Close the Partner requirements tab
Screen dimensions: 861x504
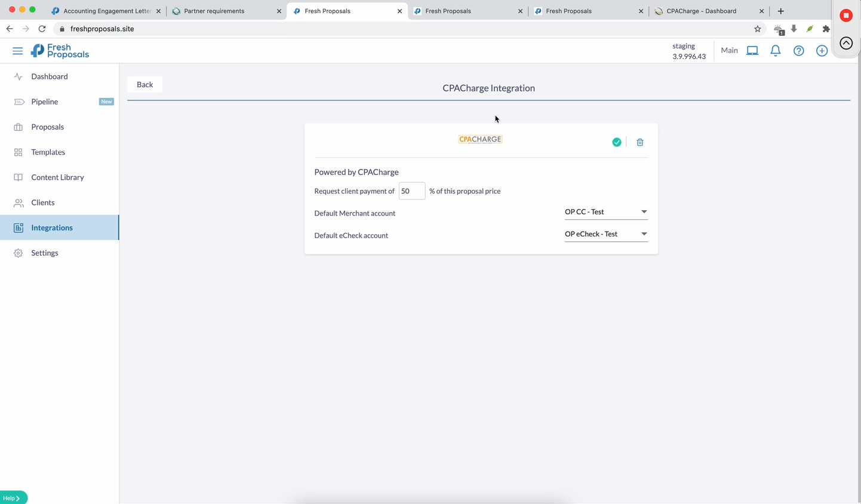[x=279, y=11]
